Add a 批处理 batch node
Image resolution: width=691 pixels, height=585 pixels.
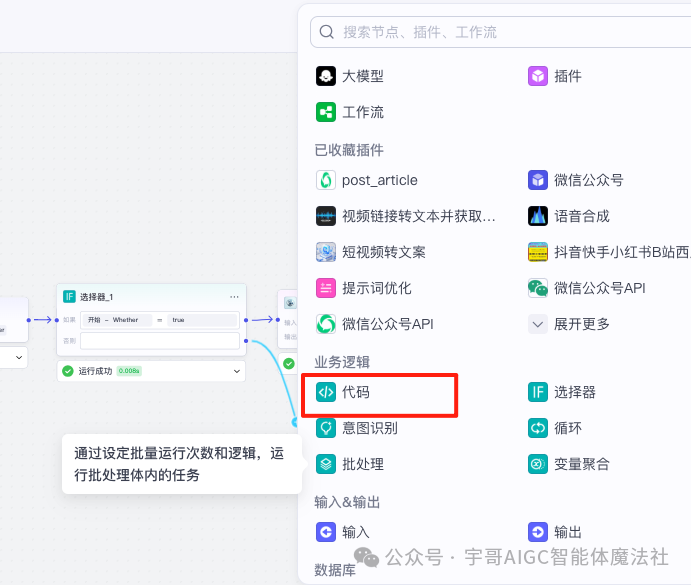click(349, 464)
